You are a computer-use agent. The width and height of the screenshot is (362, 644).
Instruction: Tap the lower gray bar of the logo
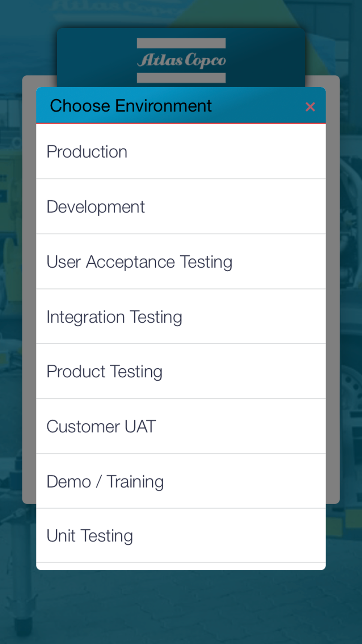[x=181, y=78]
